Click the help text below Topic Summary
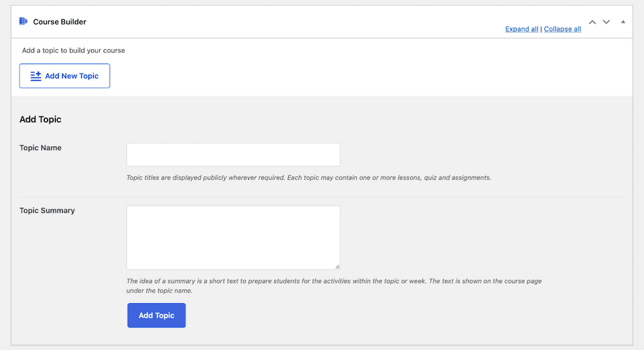This screenshot has width=644, height=350. (x=334, y=281)
